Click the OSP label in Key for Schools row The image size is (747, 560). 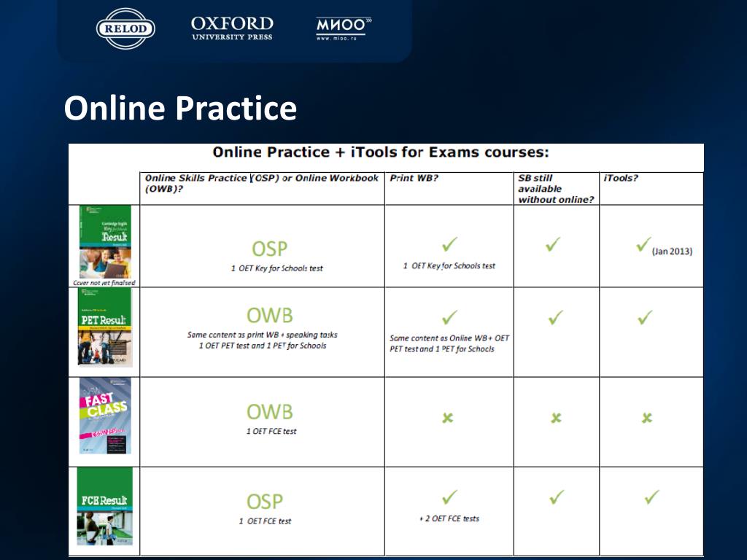[270, 249]
